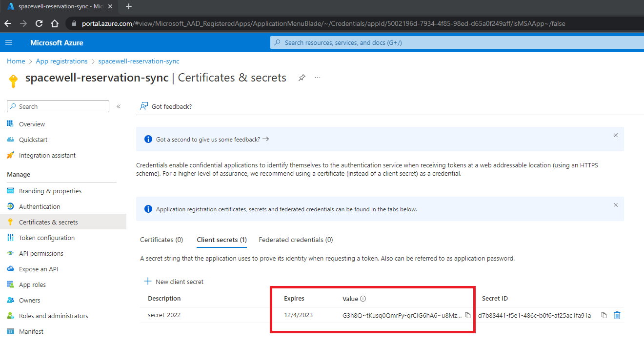Pin the Certificates & secrets blade

[302, 78]
